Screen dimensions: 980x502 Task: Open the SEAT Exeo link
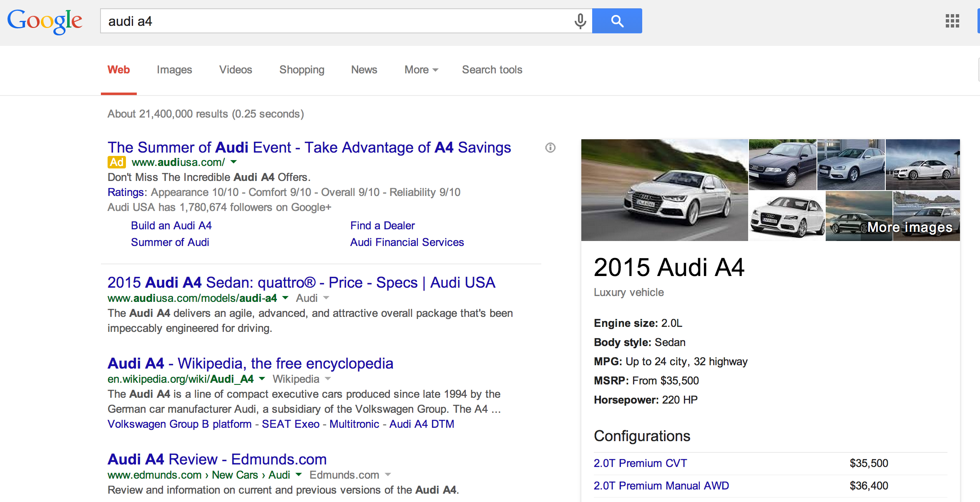[x=291, y=424]
